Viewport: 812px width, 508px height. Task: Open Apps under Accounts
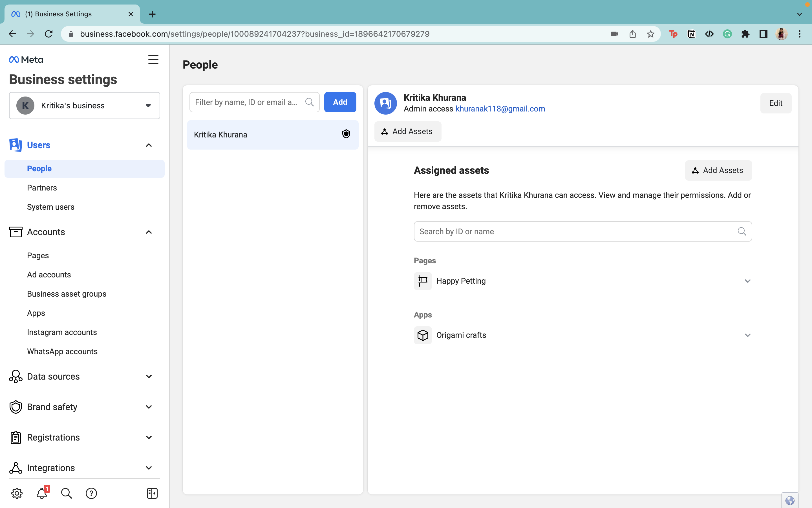tap(36, 313)
